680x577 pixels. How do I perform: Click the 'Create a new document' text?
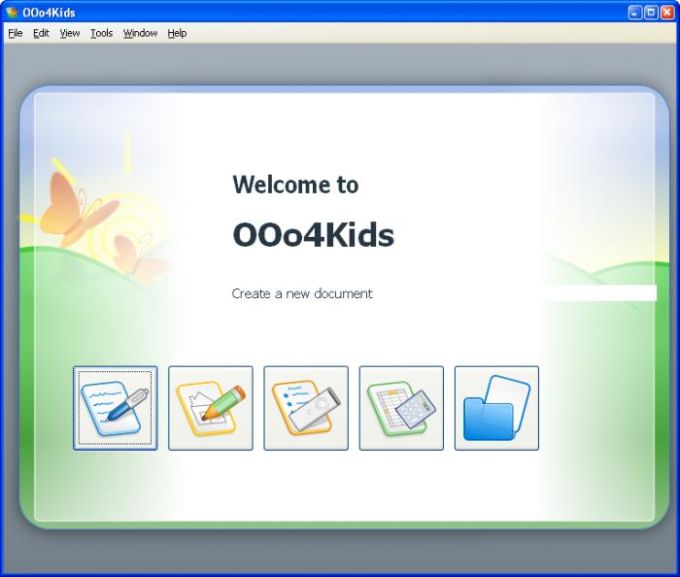302,294
